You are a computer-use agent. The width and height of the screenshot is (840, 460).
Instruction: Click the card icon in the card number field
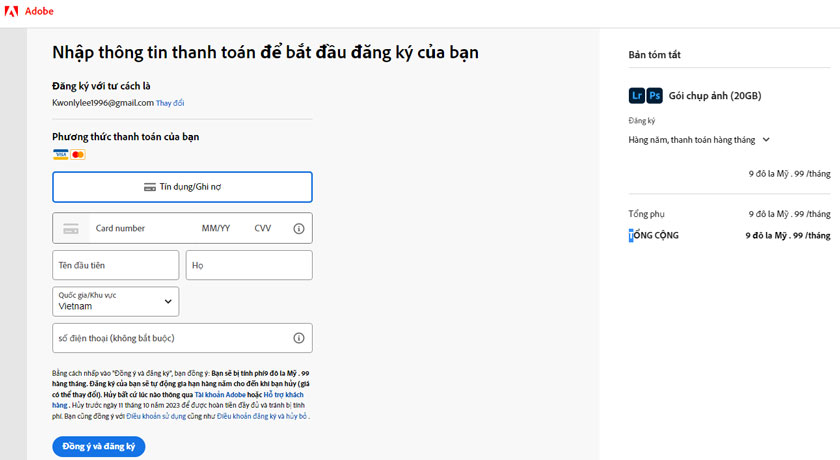click(x=71, y=229)
